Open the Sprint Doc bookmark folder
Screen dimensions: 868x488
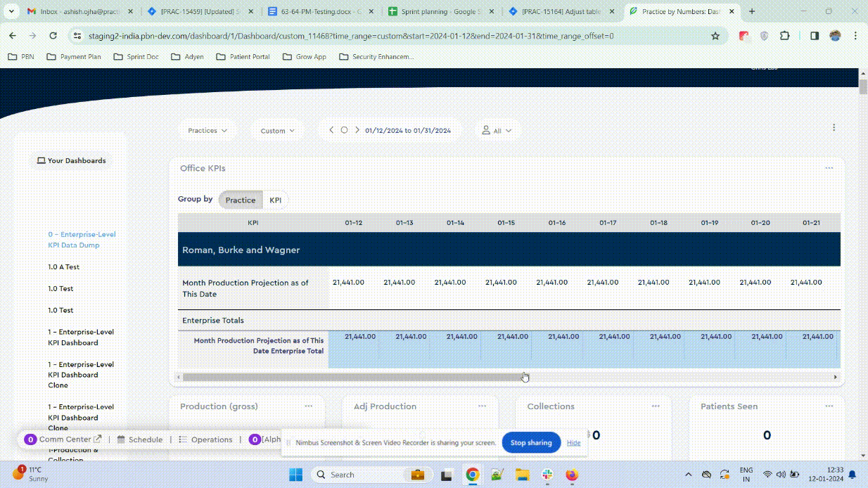(136, 56)
